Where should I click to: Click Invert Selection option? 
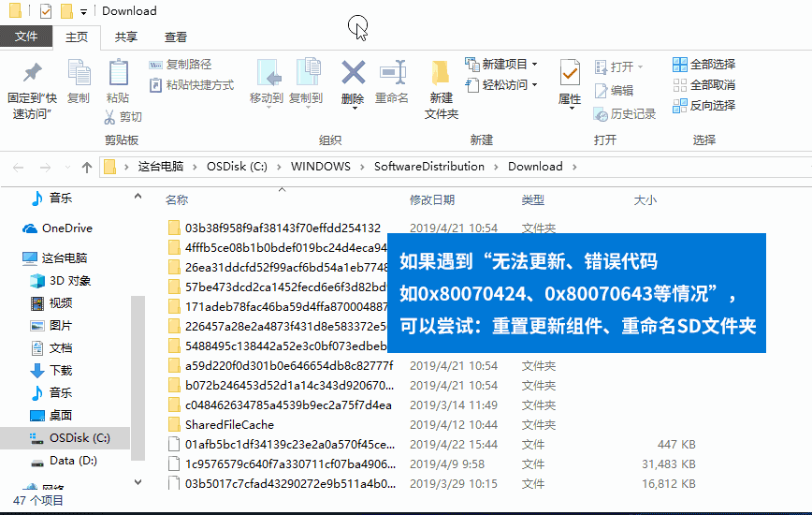pos(703,106)
